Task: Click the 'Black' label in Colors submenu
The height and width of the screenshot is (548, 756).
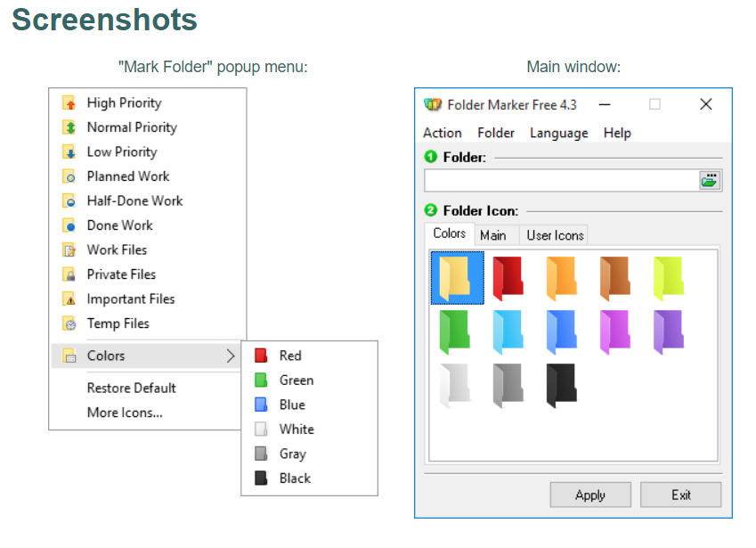Action: point(295,478)
